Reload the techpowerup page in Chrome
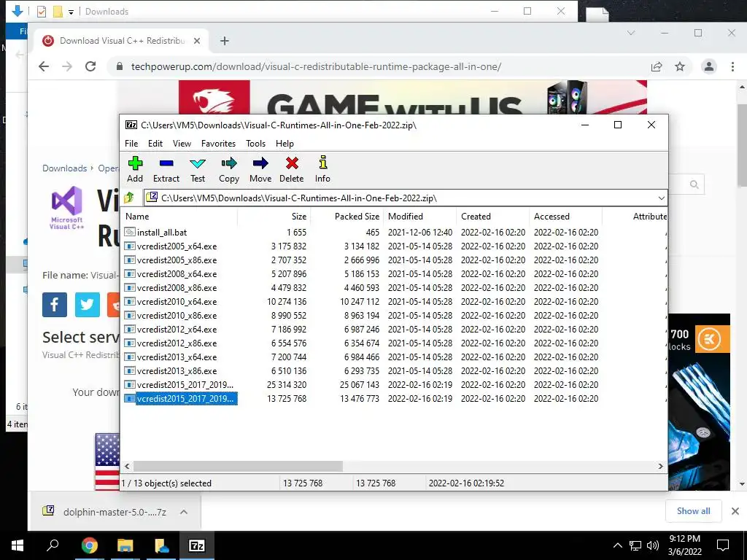 (90, 66)
